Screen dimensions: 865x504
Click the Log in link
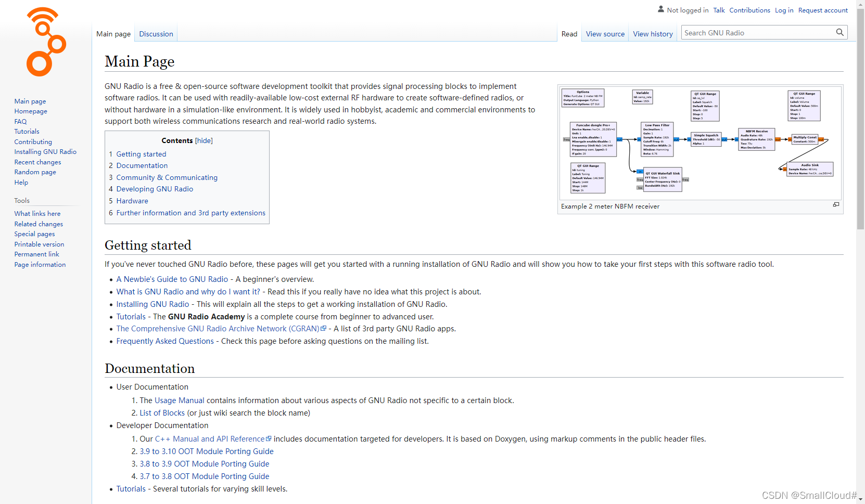(x=784, y=10)
